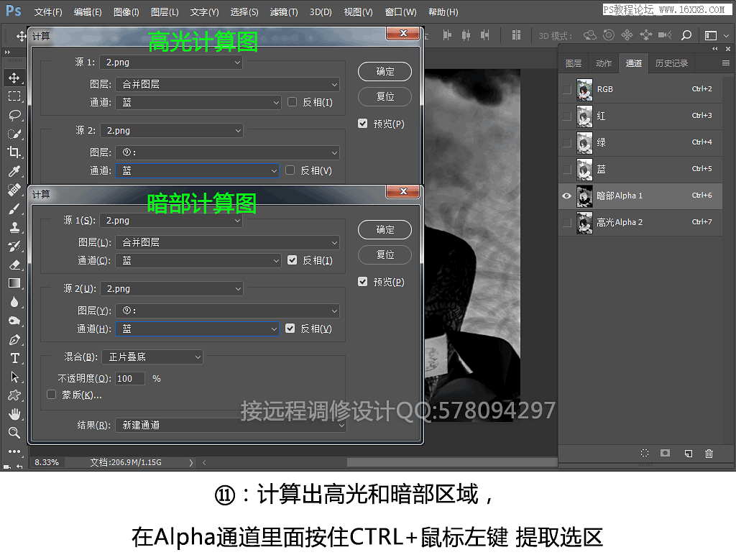Uncheck 反相(I) in the 暗部 dialog

(292, 260)
